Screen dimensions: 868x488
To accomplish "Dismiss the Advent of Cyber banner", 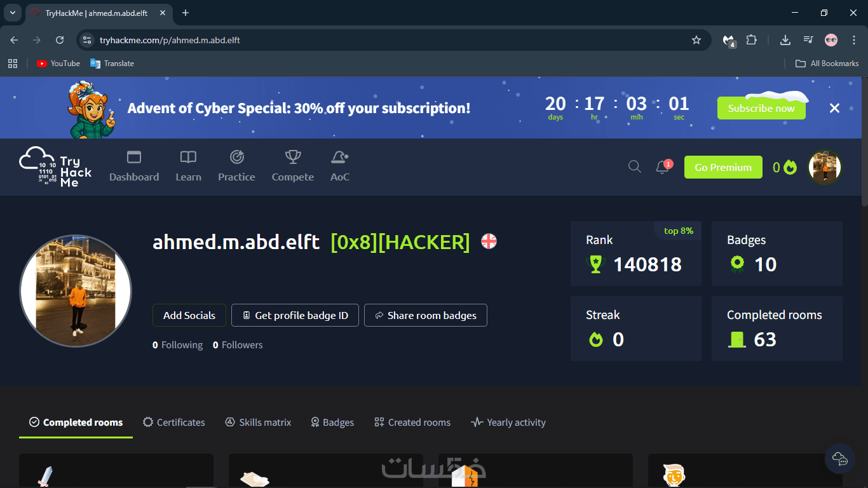I will tap(834, 108).
